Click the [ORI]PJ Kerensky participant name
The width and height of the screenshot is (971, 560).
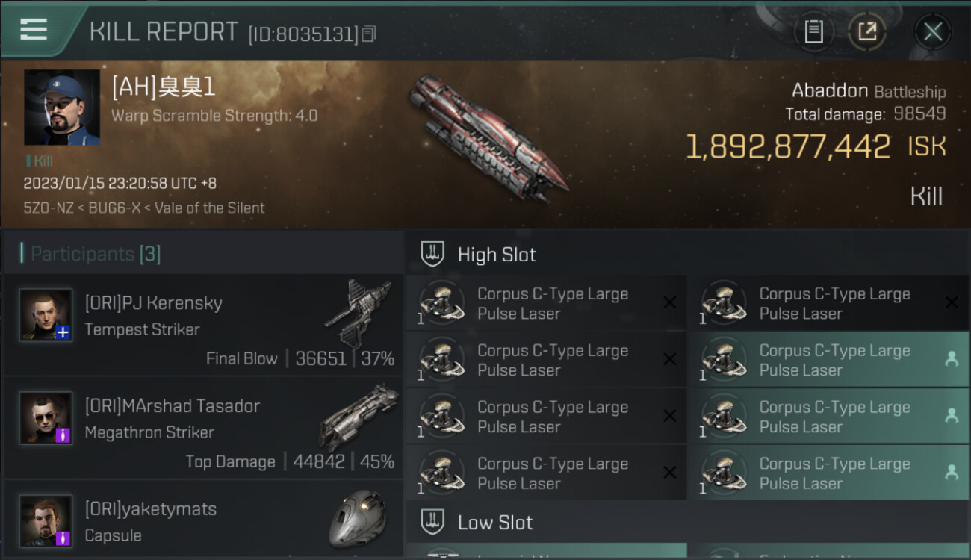pyautogui.click(x=153, y=303)
